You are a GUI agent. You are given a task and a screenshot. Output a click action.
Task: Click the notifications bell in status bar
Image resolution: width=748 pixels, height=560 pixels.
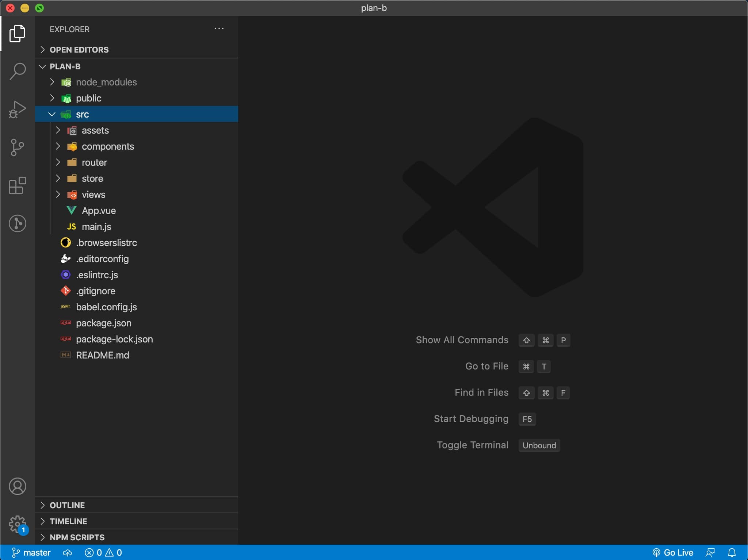pos(732,553)
